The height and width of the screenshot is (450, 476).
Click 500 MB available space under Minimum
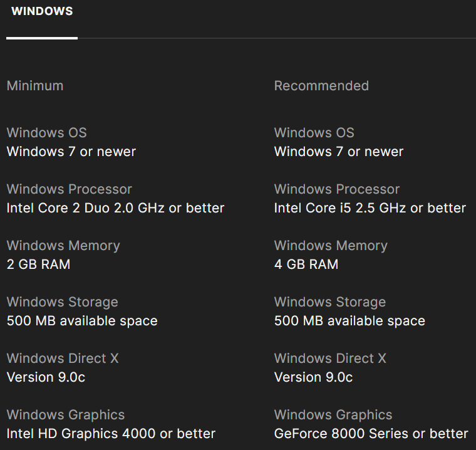(82, 321)
